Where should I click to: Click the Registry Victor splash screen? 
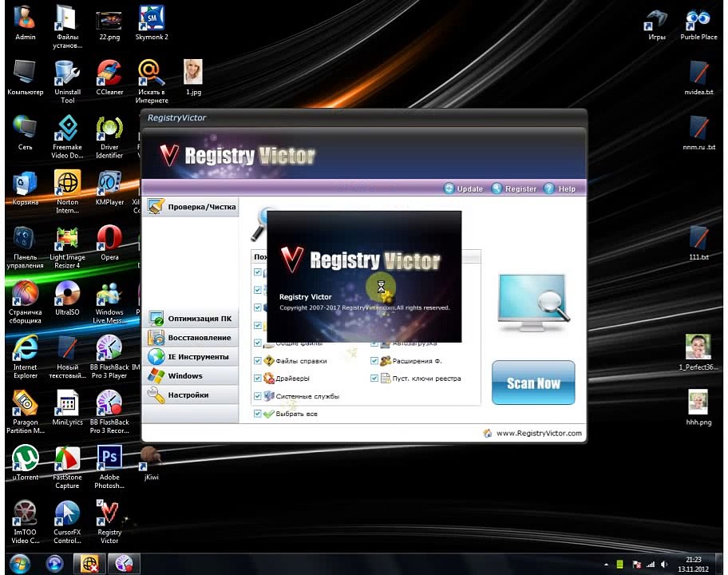coord(364,277)
